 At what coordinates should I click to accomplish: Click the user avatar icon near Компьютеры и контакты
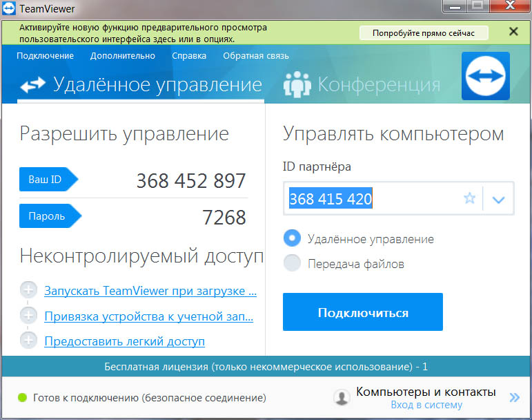(342, 397)
